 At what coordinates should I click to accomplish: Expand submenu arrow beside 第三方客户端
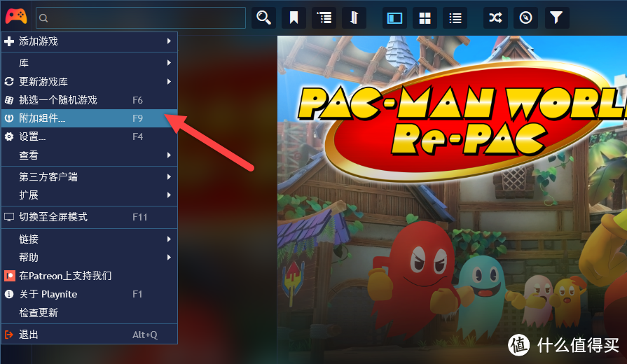tap(169, 176)
